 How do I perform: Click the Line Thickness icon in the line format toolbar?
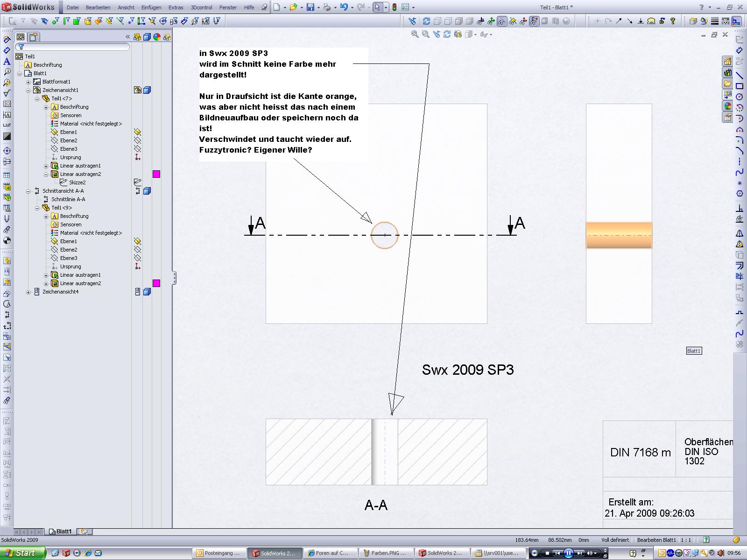pos(715,21)
